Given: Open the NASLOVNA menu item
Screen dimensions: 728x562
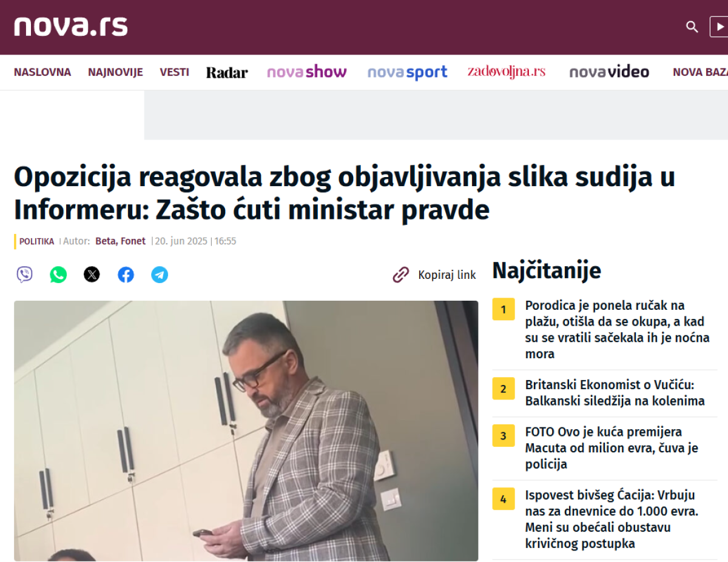Looking at the screenshot, I should pyautogui.click(x=42, y=72).
